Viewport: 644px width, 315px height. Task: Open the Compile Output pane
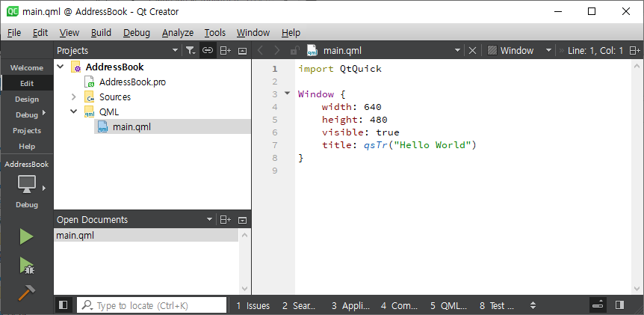tap(399, 305)
